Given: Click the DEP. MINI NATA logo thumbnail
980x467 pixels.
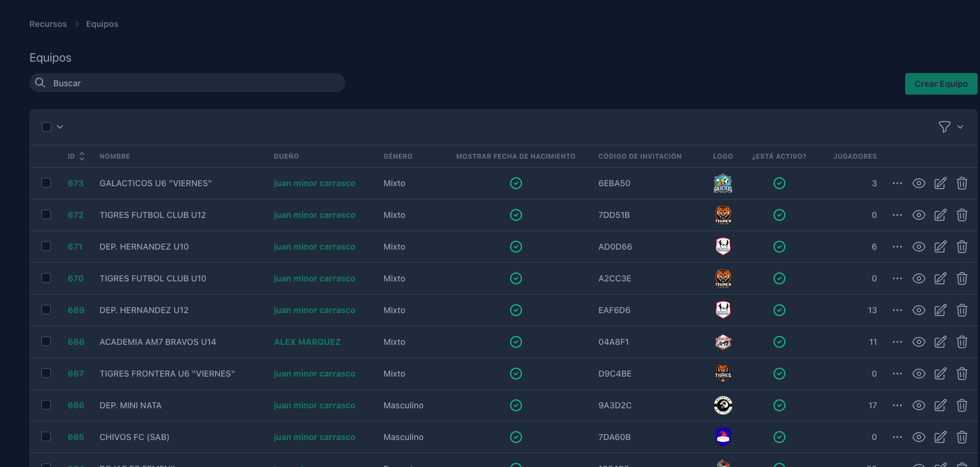Looking at the screenshot, I should 723,405.
